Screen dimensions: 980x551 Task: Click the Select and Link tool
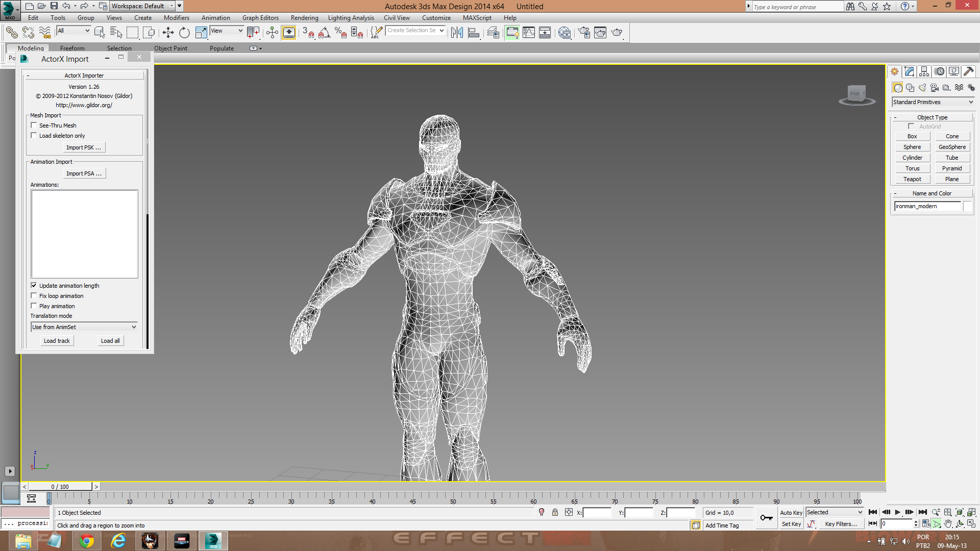click(12, 33)
